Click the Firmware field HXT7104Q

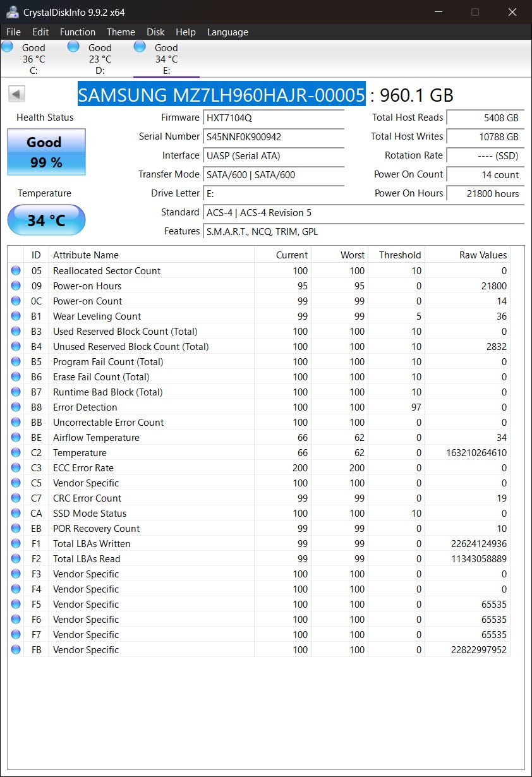[x=274, y=118]
